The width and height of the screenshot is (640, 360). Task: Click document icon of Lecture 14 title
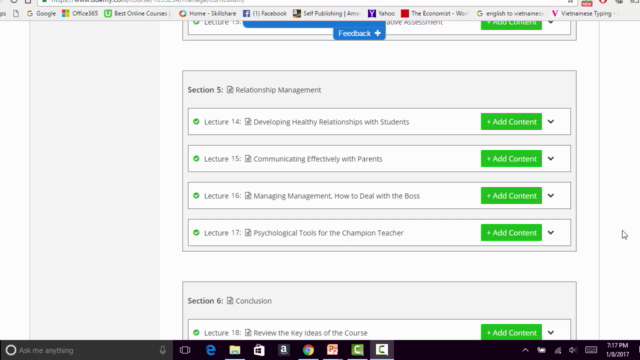coord(248,122)
